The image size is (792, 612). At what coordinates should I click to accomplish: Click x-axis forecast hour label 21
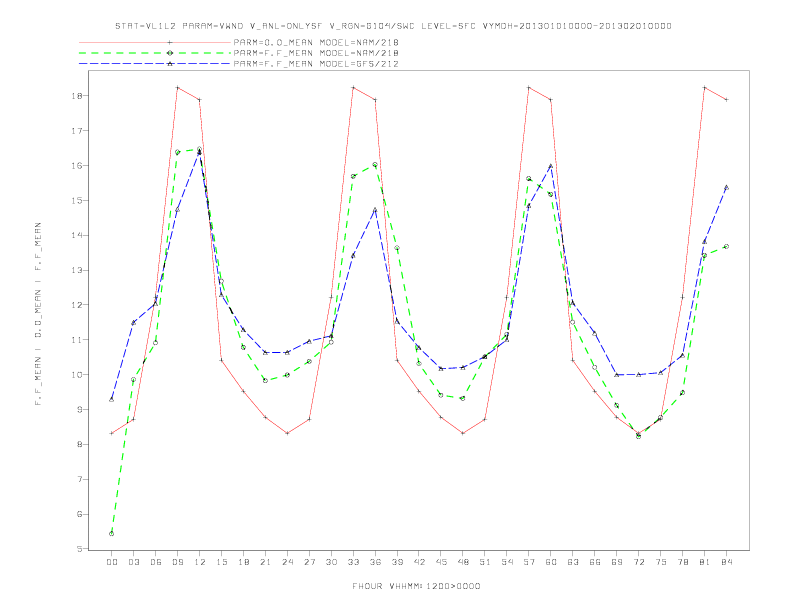point(265,562)
